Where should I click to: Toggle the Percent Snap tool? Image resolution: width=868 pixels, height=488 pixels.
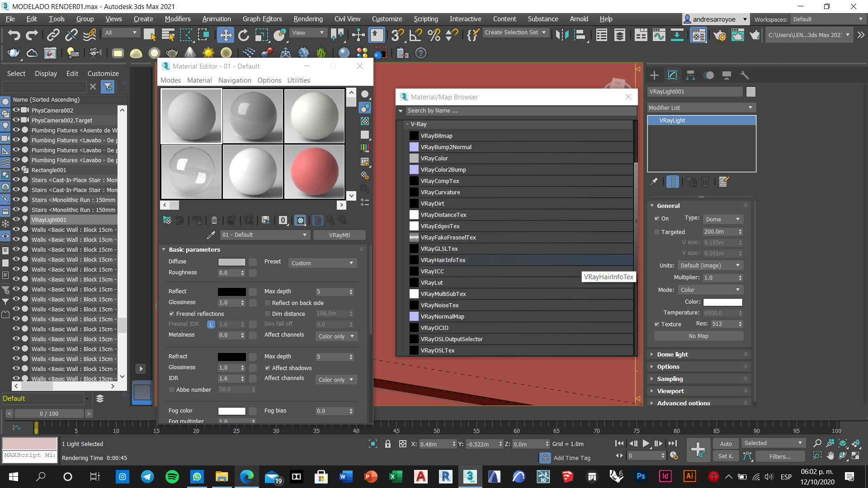(x=434, y=35)
